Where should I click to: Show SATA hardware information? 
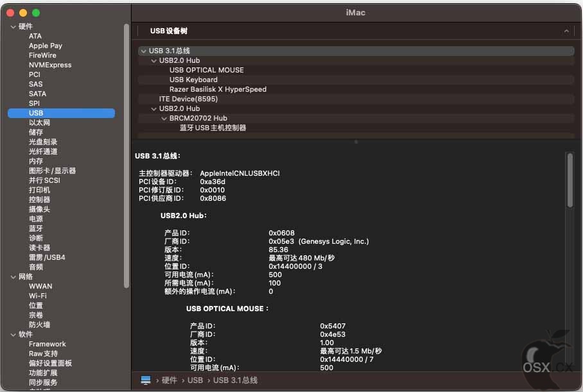tap(37, 94)
